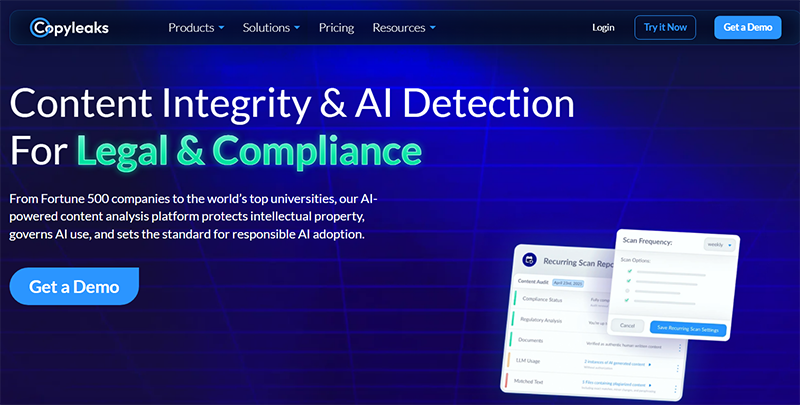Click Get a Demo in the navigation bar
Viewport: 800px width, 405px height.
[x=747, y=28]
